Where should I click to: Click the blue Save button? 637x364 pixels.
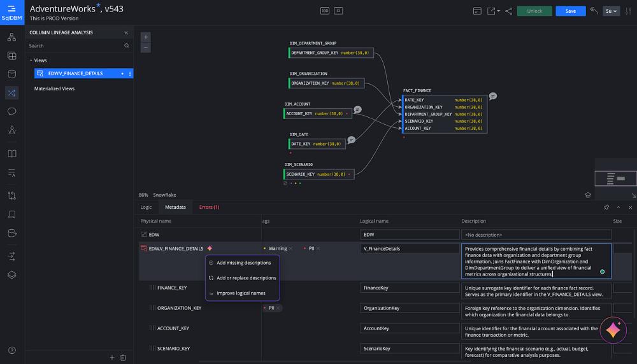(570, 11)
